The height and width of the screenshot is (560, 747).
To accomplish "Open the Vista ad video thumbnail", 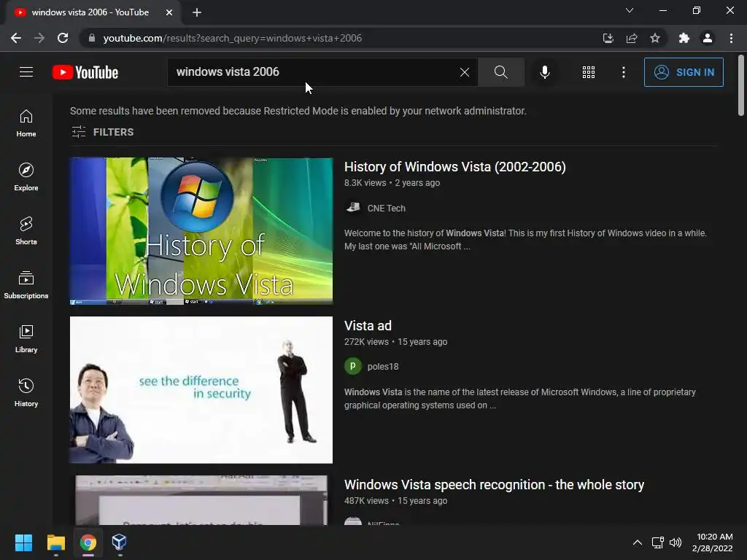I will (201, 390).
